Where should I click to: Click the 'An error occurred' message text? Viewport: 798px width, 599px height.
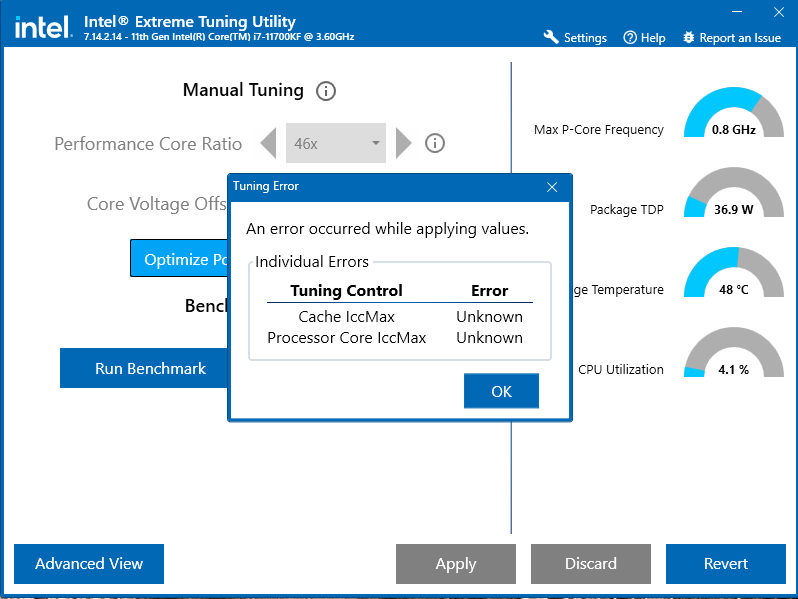(x=387, y=229)
